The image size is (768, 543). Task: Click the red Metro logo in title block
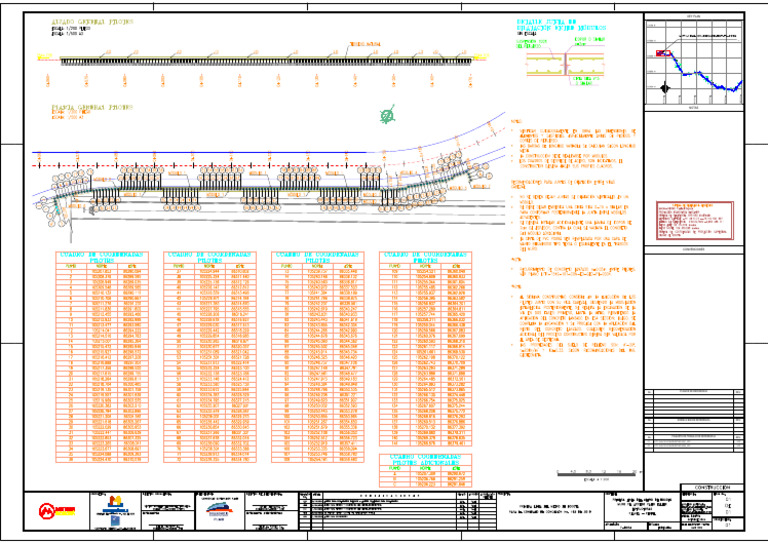coord(57,511)
